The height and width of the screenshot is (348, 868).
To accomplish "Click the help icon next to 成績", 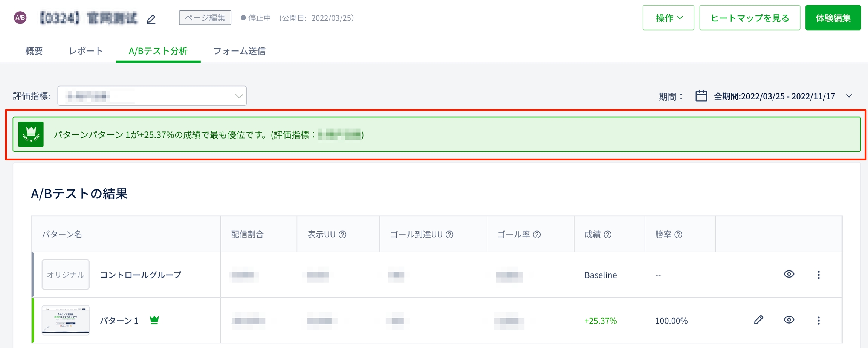I will (x=607, y=235).
